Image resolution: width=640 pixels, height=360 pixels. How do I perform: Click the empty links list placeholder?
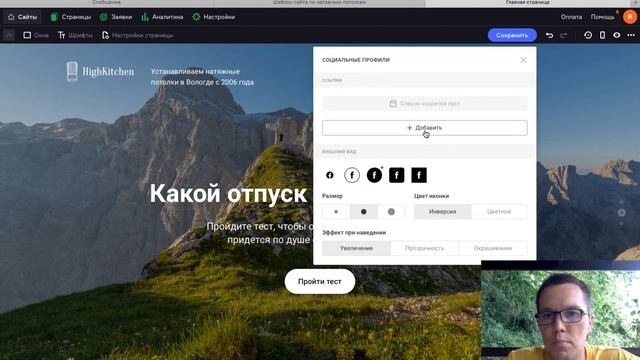tap(424, 104)
